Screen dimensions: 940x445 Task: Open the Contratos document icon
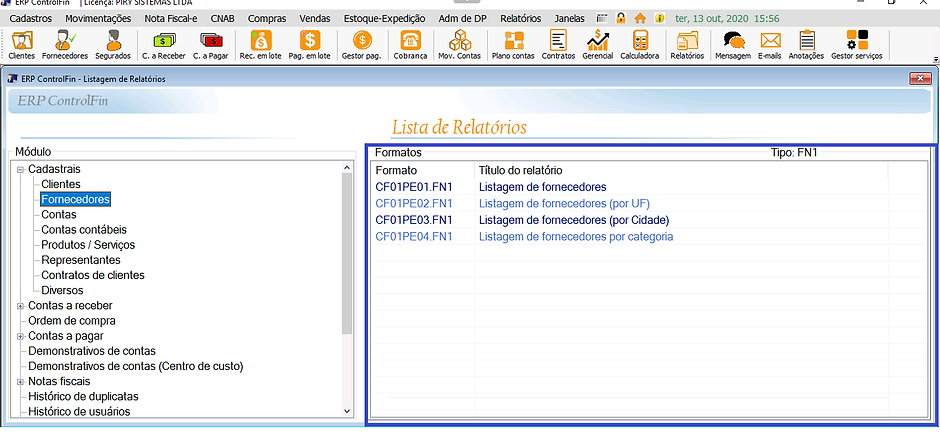tap(558, 46)
